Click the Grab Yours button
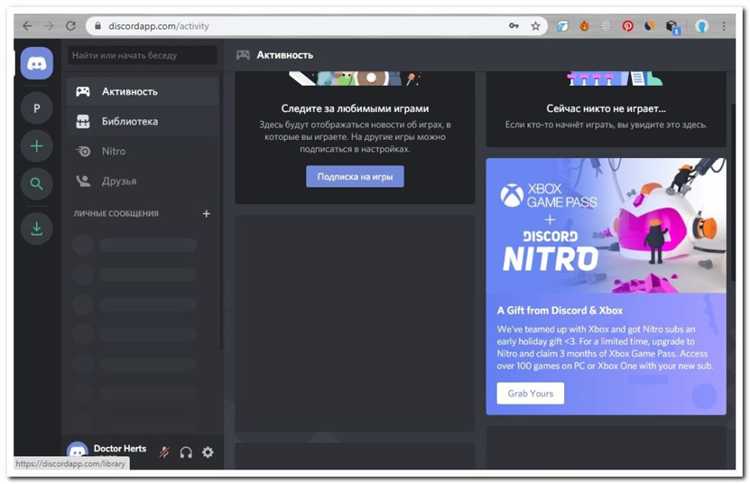750x484 pixels. pyautogui.click(x=530, y=393)
